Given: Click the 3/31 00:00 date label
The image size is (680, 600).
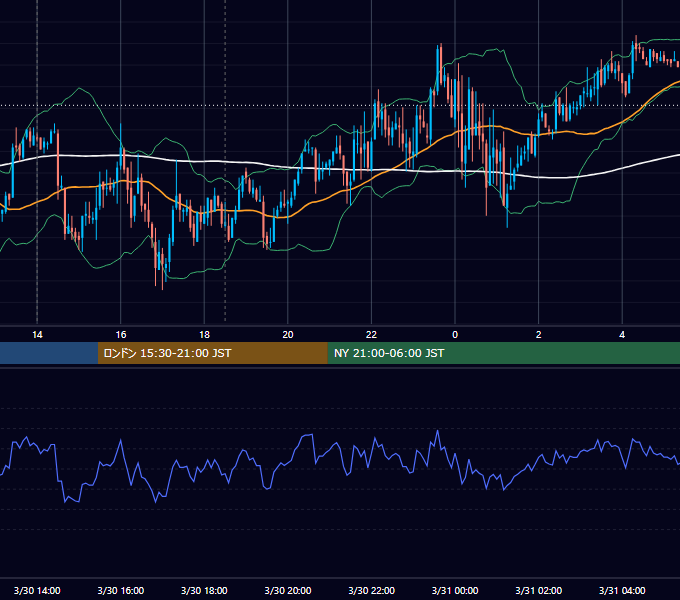Looking at the screenshot, I should click(x=455, y=590).
